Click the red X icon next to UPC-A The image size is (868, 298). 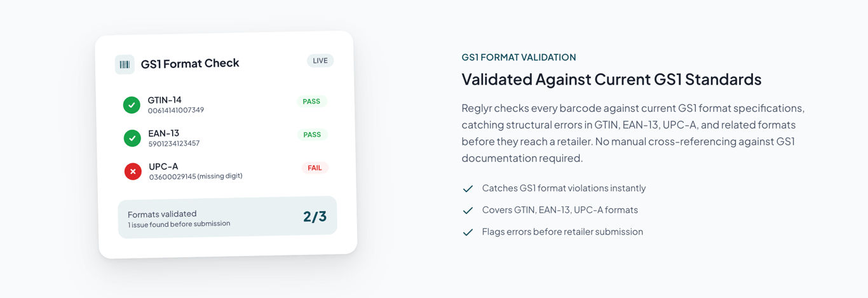(133, 172)
